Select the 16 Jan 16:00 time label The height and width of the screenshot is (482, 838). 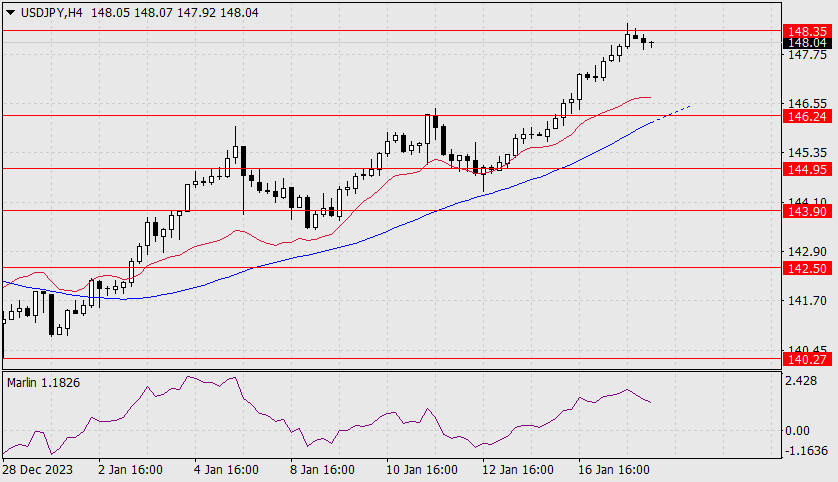pos(614,470)
